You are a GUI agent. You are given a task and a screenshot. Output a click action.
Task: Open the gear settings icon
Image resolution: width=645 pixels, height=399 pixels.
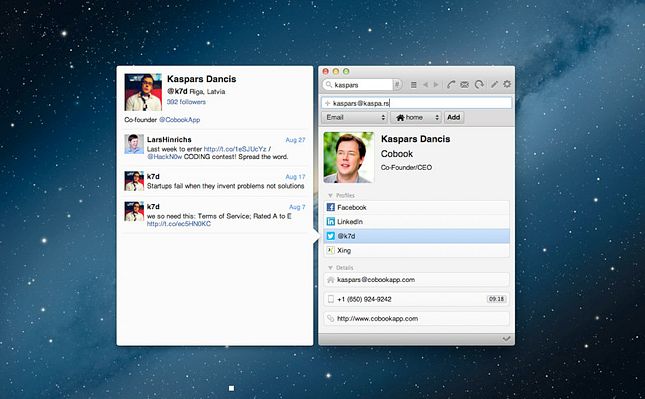[507, 84]
